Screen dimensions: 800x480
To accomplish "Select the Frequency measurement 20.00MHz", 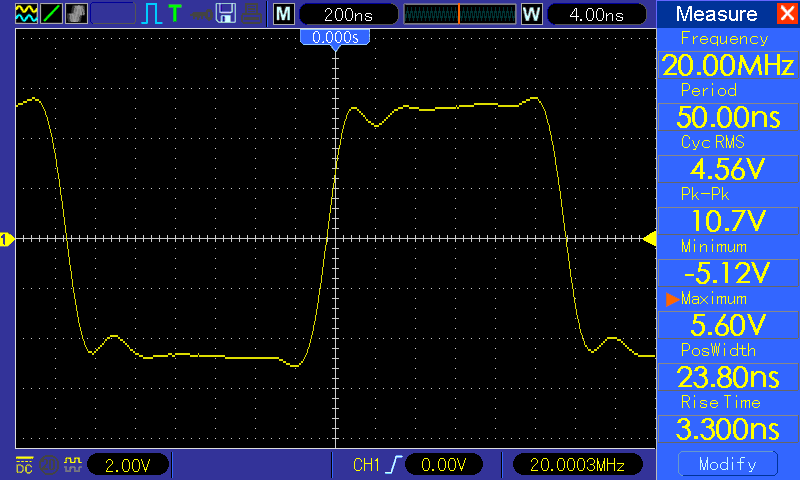I will (x=728, y=65).
